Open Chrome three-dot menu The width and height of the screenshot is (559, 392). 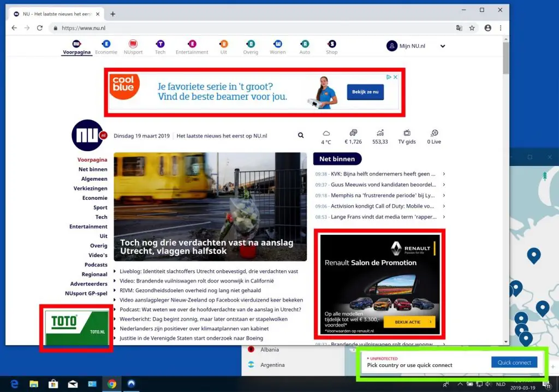click(x=501, y=28)
